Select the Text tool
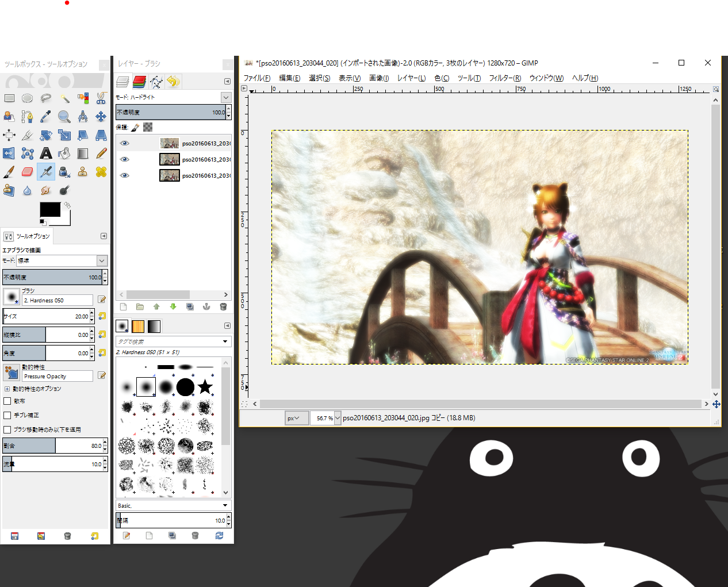 pyautogui.click(x=46, y=154)
